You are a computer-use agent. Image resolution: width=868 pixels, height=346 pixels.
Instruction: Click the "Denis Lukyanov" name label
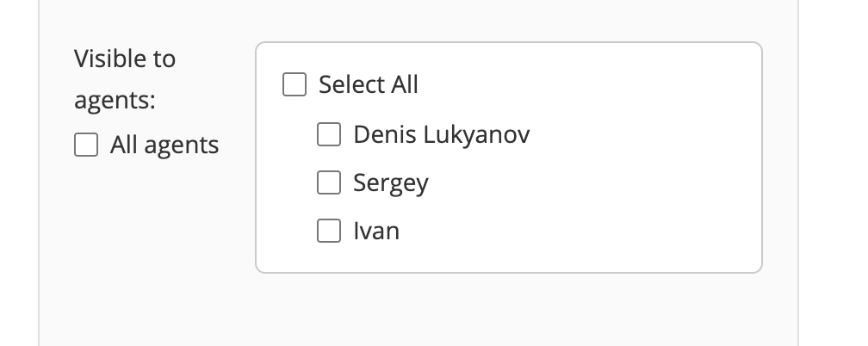[x=442, y=134]
